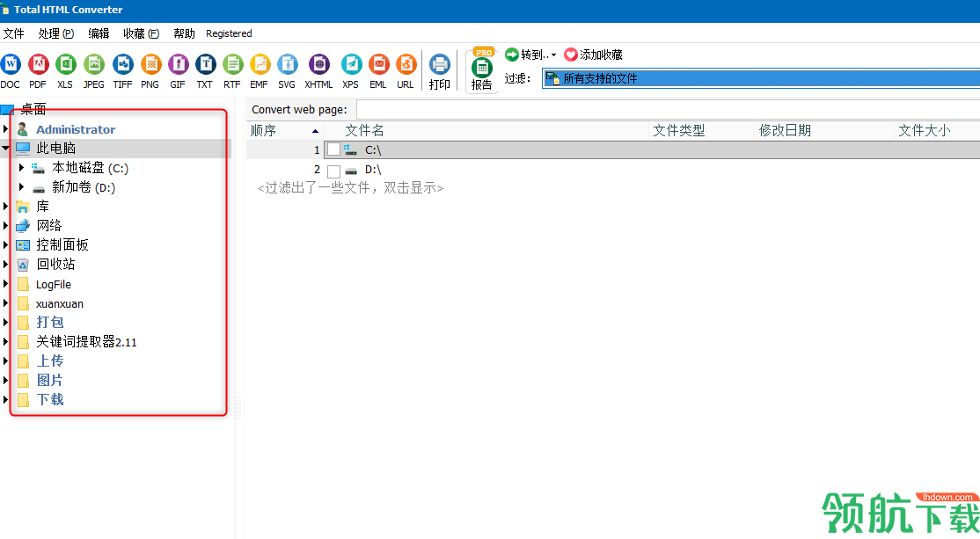Select XLS output format

point(66,64)
